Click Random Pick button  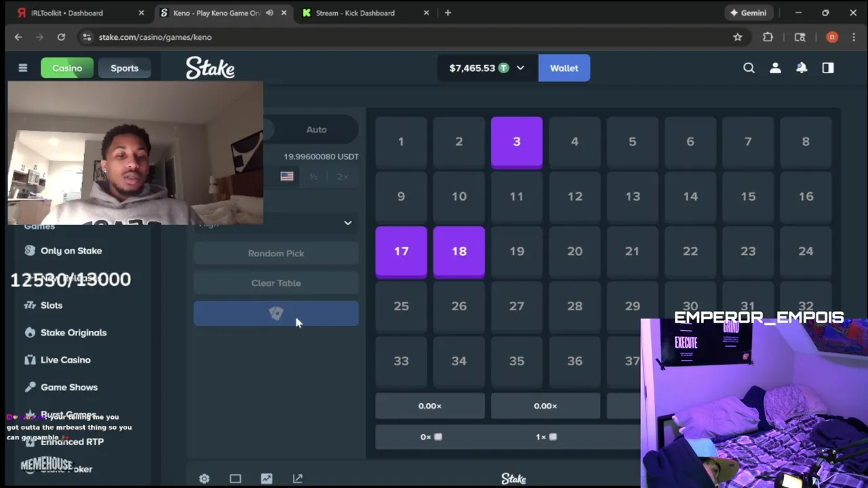click(x=276, y=253)
